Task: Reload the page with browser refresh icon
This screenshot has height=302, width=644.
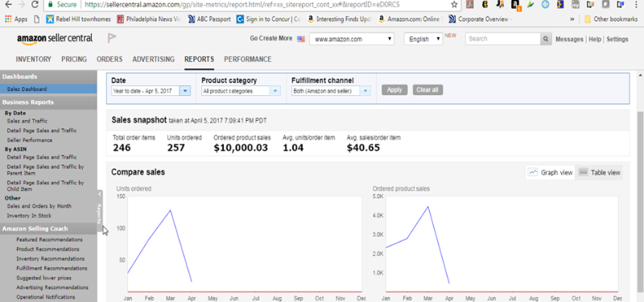Action: pyautogui.click(x=35, y=5)
